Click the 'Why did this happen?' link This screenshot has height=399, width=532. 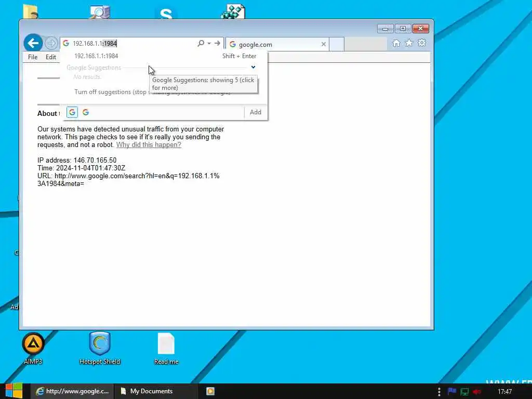[x=149, y=145]
